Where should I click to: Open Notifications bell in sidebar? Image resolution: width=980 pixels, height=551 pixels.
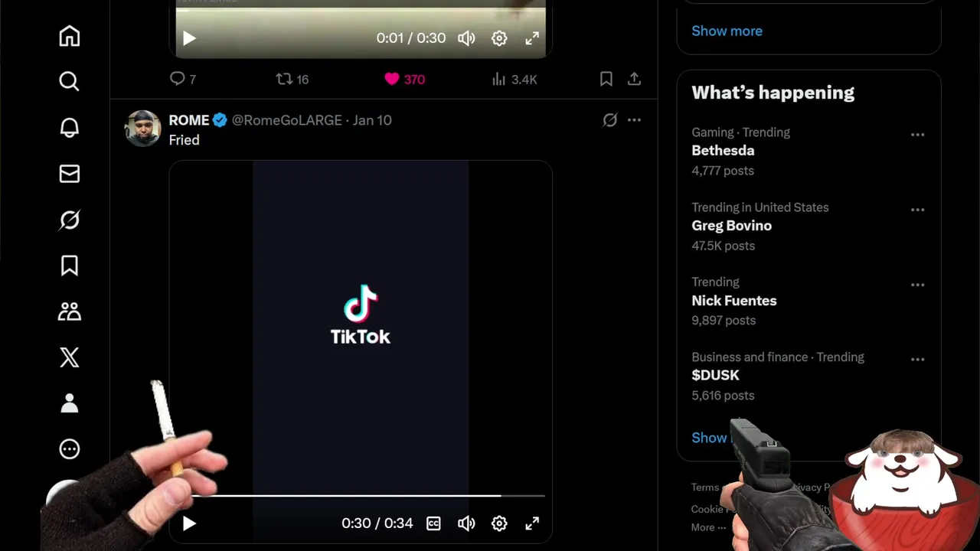coord(70,128)
